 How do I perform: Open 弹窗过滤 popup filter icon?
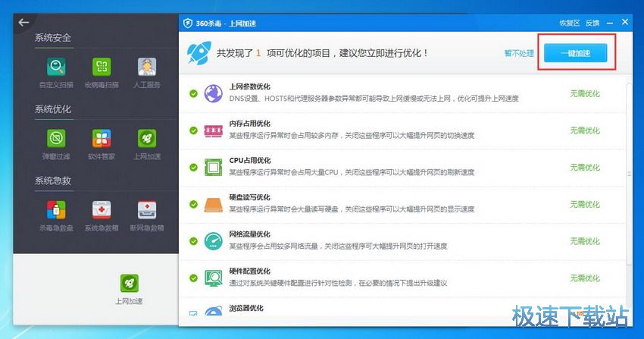tap(56, 139)
